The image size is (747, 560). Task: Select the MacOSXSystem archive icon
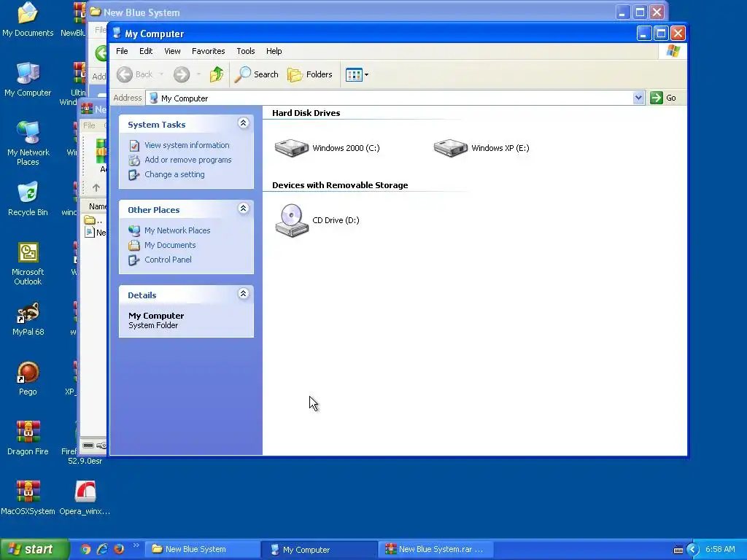point(28,498)
